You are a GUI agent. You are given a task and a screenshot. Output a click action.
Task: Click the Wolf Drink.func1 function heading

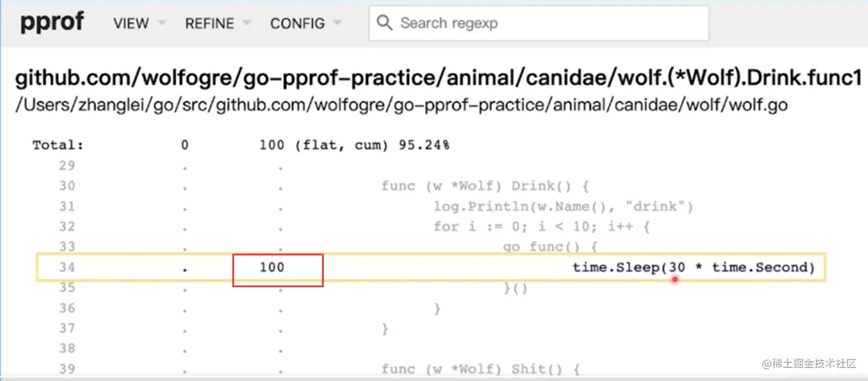click(439, 78)
